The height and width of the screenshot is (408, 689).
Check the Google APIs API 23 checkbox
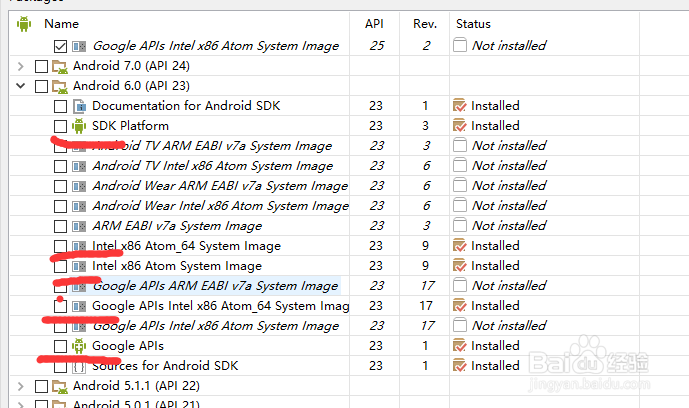(x=60, y=346)
